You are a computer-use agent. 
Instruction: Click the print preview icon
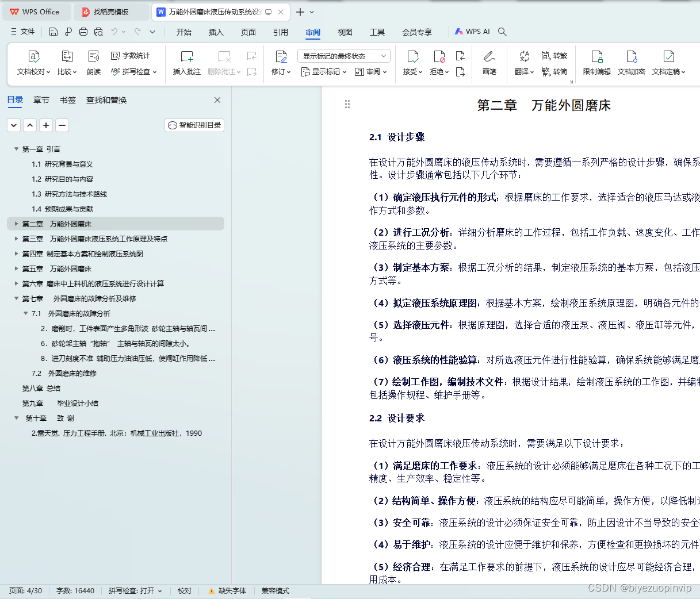point(98,32)
